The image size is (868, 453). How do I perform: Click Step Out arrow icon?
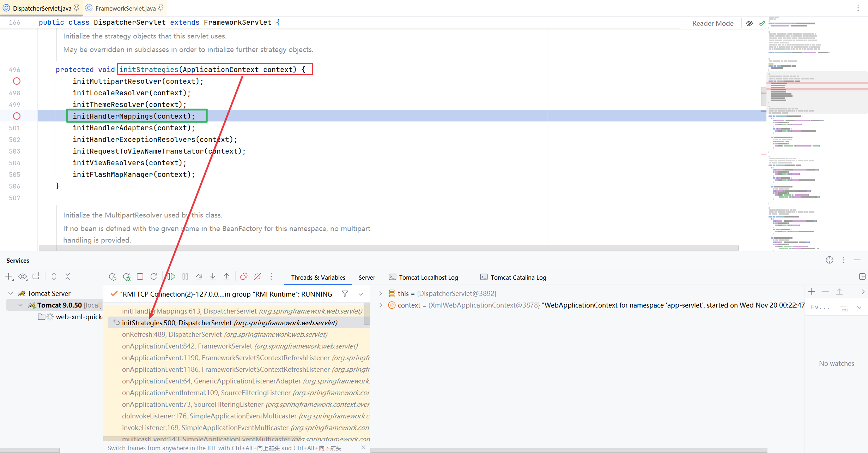[x=226, y=277]
